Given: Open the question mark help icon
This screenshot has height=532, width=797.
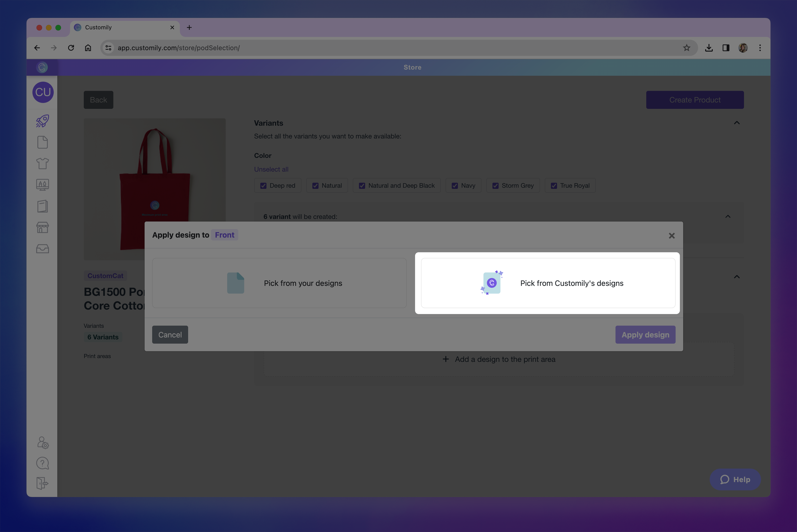Looking at the screenshot, I should pyautogui.click(x=42, y=463).
